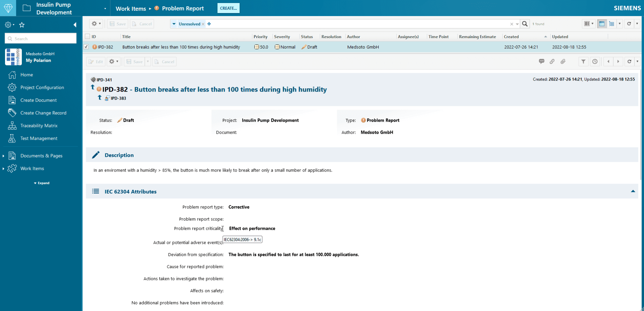The image size is (644, 311).
Task: Click Expand at sidebar bottom
Action: coord(42,183)
